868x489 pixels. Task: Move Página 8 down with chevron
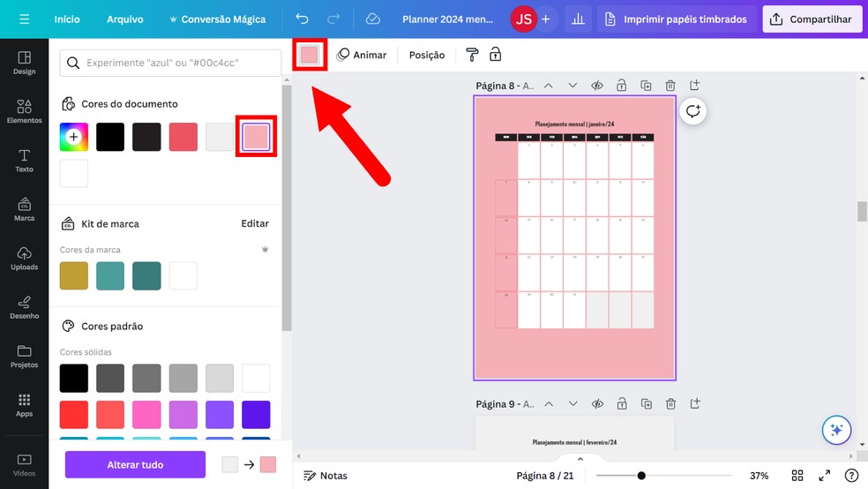[x=572, y=86]
